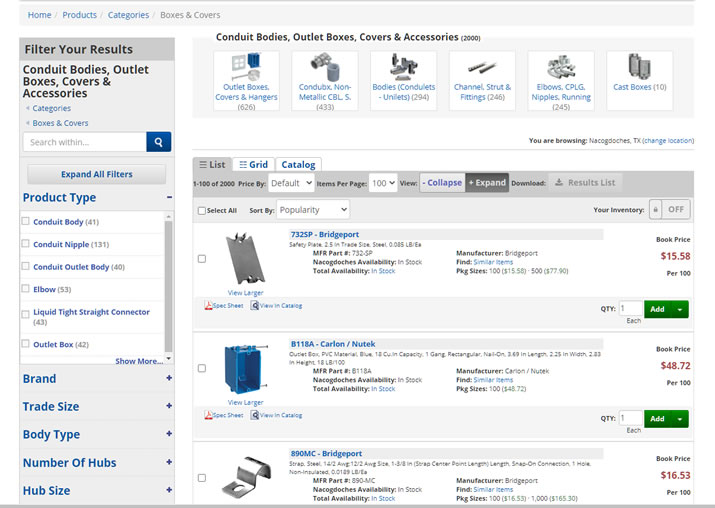Click the Expand view button
715x508 pixels.
click(x=487, y=183)
